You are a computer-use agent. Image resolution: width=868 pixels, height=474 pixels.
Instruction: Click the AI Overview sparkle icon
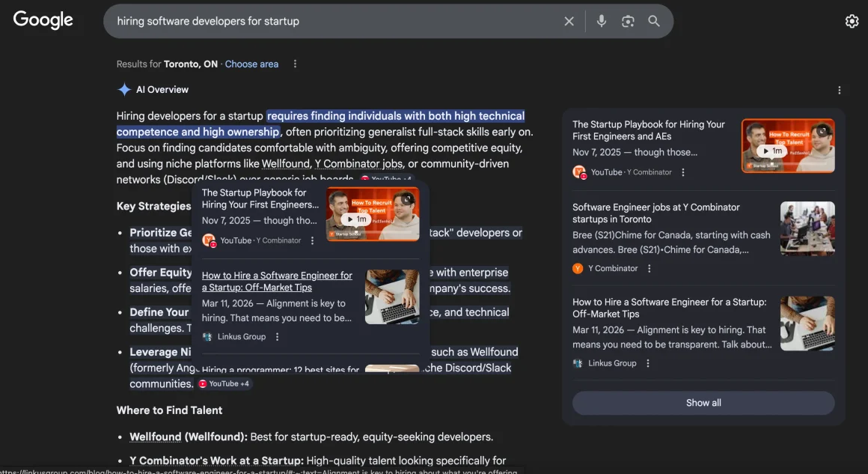(x=124, y=90)
